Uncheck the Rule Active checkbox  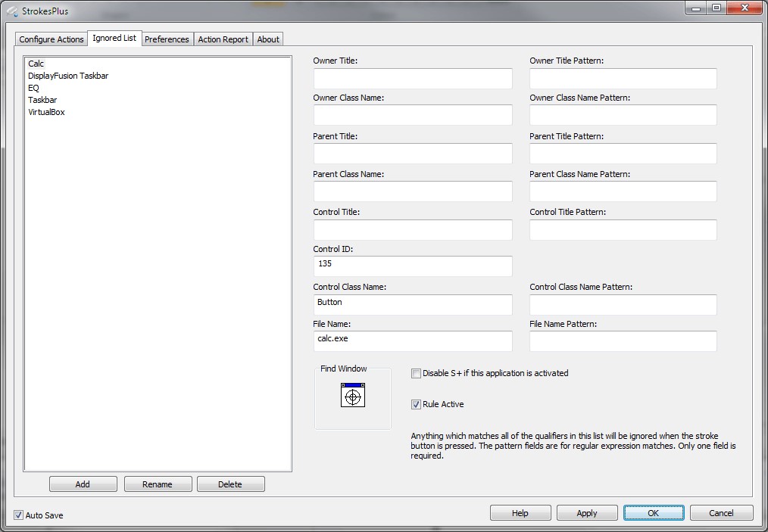pyautogui.click(x=416, y=404)
